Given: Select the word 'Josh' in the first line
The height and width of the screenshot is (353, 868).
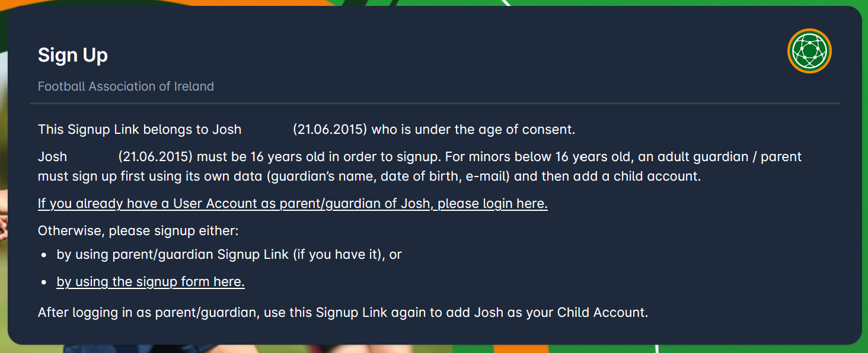Looking at the screenshot, I should tap(225, 129).
